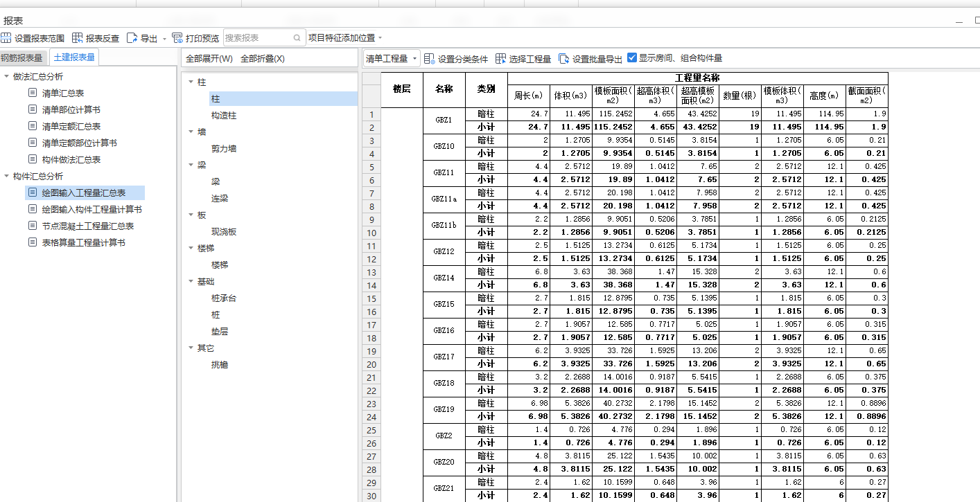980x502 pixels.
Task: Click the 体积(m3) column header
Action: [x=571, y=96]
